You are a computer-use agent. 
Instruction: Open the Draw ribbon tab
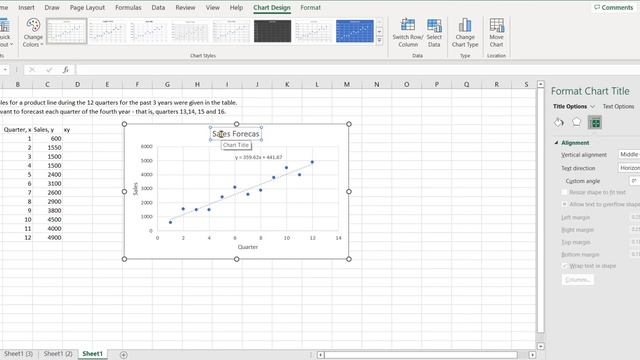(52, 7)
